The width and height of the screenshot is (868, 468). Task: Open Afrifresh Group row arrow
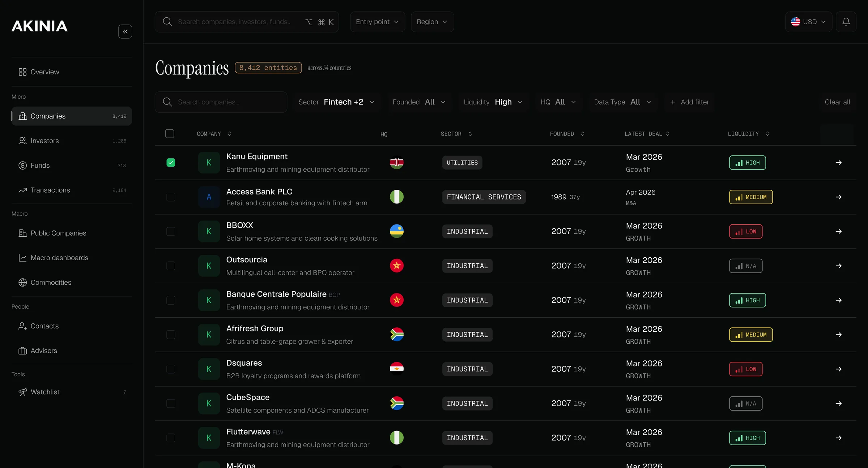pos(838,335)
